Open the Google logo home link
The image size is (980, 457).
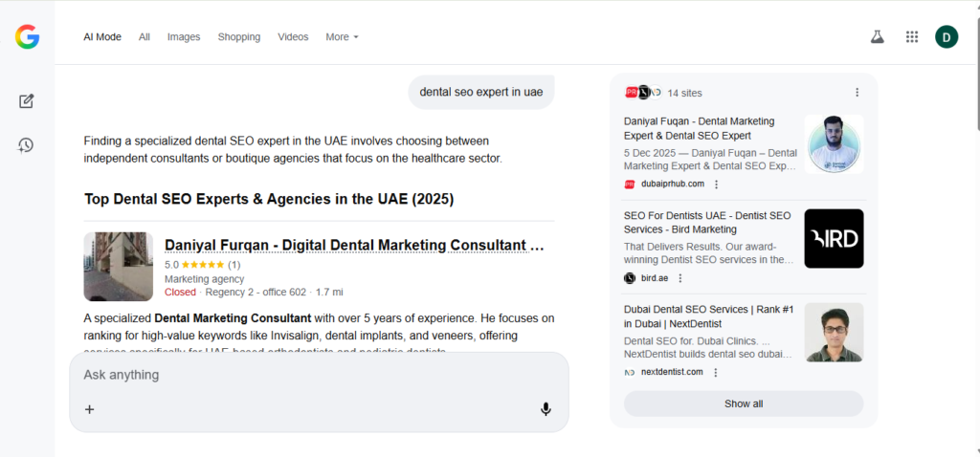28,37
